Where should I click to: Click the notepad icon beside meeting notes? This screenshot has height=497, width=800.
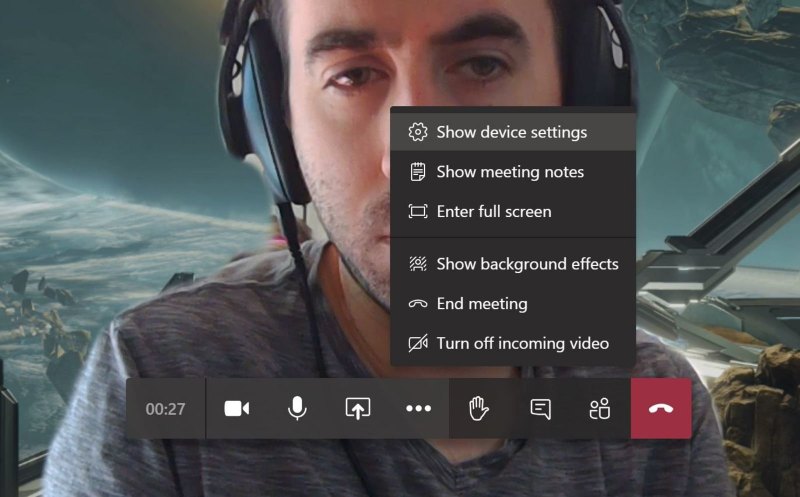point(418,172)
